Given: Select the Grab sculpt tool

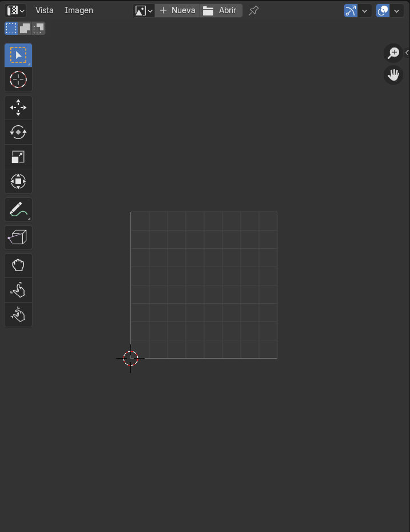Looking at the screenshot, I should (18, 265).
